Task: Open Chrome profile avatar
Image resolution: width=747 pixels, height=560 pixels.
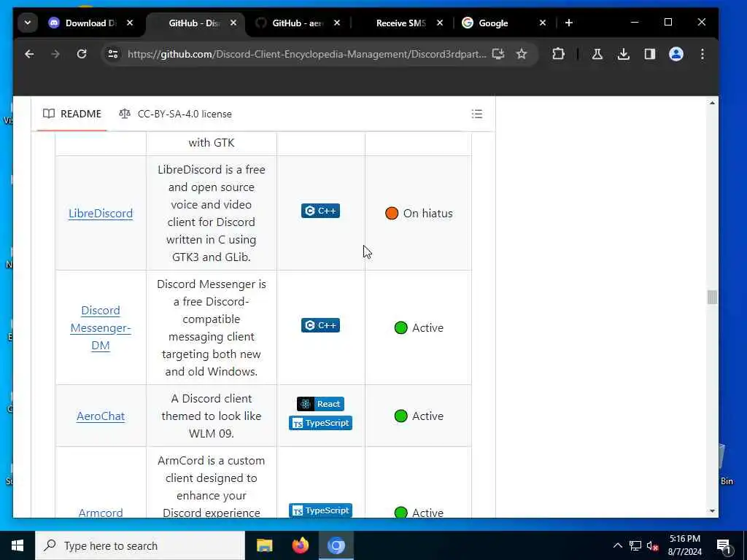Action: point(676,54)
